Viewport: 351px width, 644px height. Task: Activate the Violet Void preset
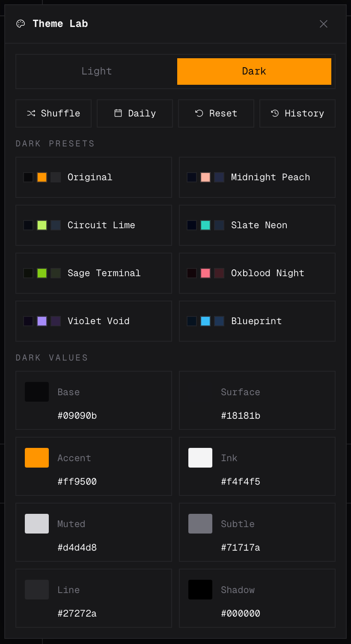[94, 321]
